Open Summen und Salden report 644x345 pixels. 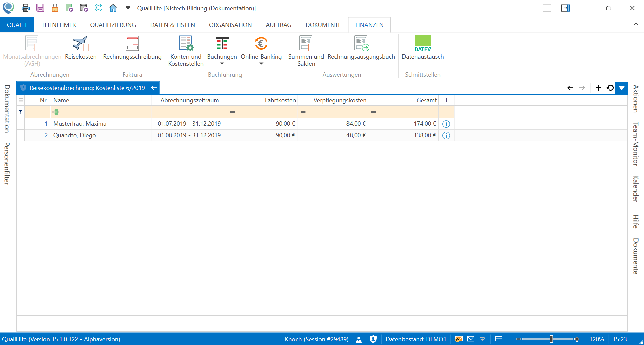[x=306, y=44]
